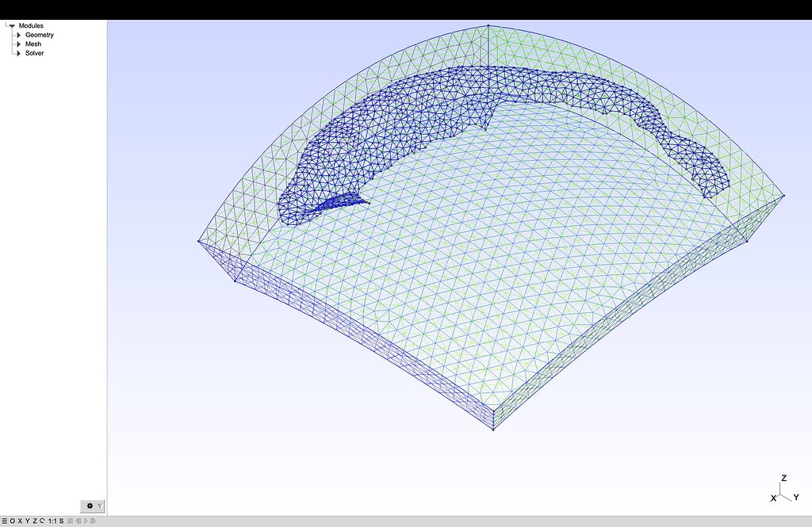Align view along the Y axis icon
This screenshot has height=527, width=812.
(x=28, y=521)
